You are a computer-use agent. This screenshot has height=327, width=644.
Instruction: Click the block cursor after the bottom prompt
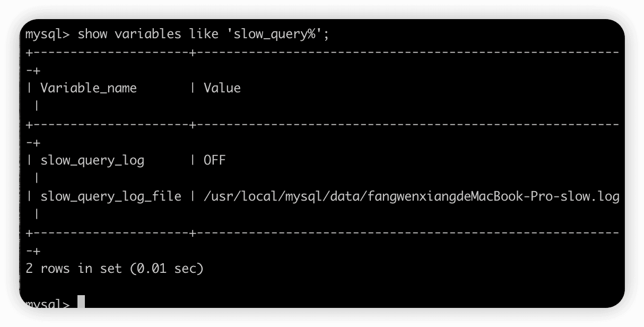[81, 302]
